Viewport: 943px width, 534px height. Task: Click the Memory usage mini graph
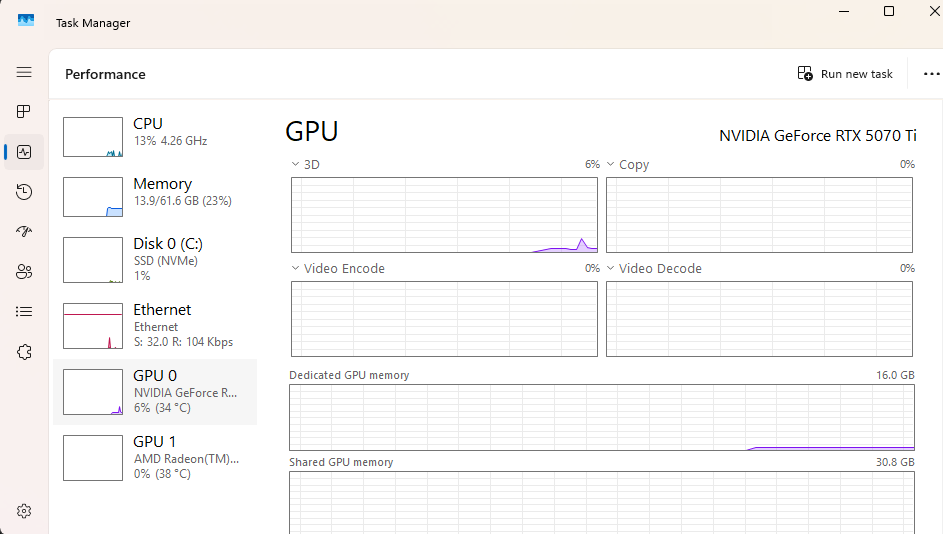click(93, 197)
